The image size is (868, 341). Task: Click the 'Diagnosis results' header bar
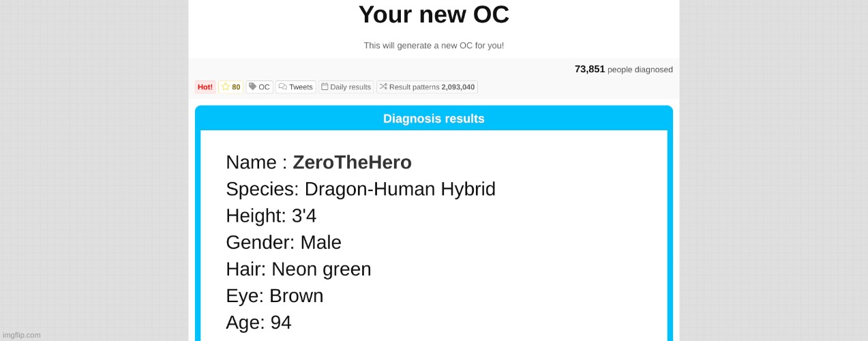pyautogui.click(x=434, y=119)
